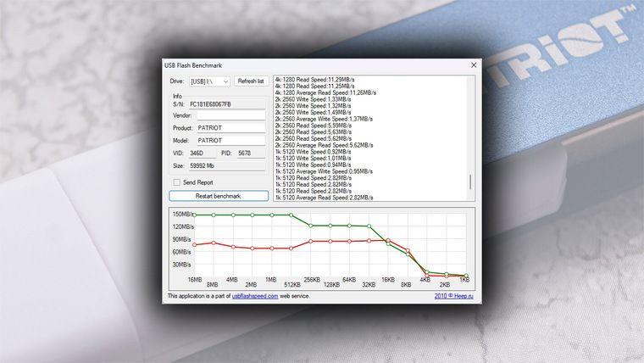This screenshot has height=363, width=644.
Task: Click the Model field showing PATRIOT
Action: [x=230, y=141]
